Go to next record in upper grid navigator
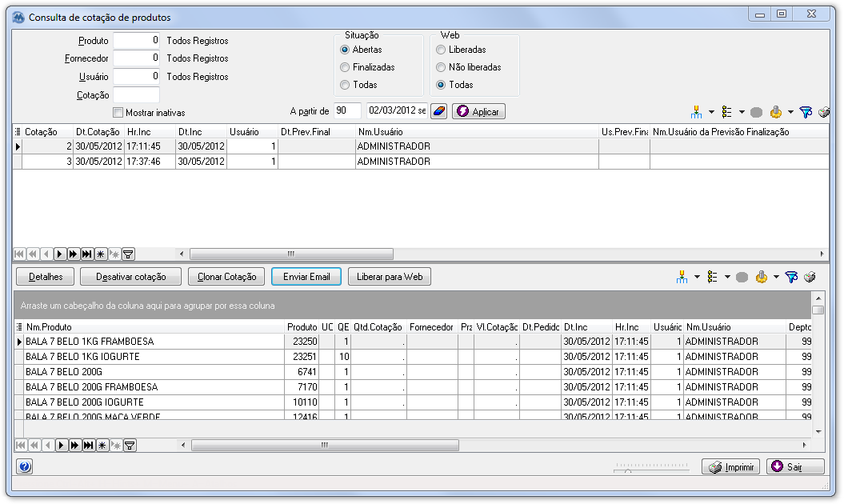Viewport: 844px width, 504px height. 60,254
